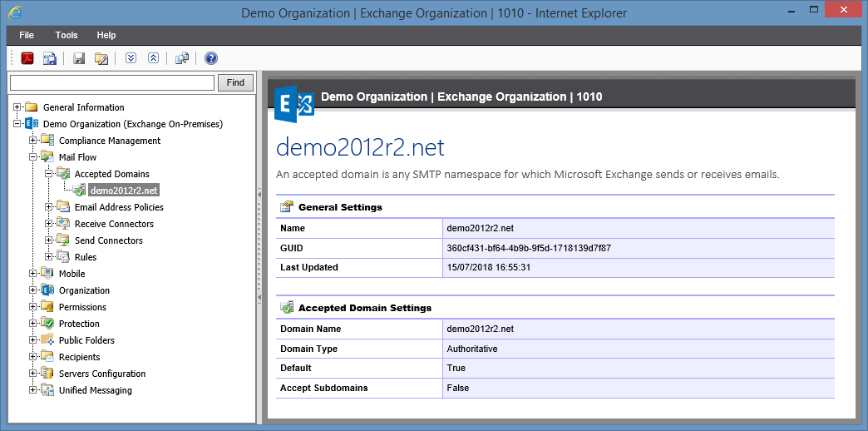
Task: Click the General Settings section heading
Action: pos(340,207)
